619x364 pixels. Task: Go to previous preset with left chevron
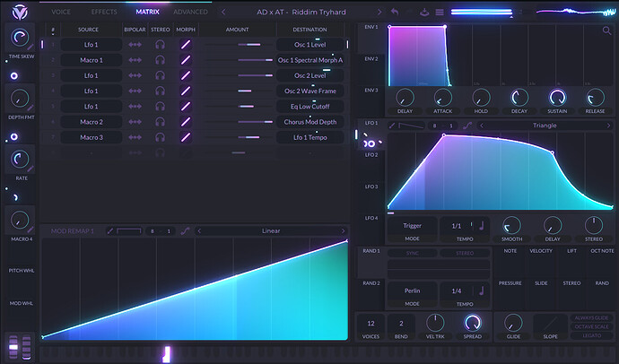click(223, 13)
